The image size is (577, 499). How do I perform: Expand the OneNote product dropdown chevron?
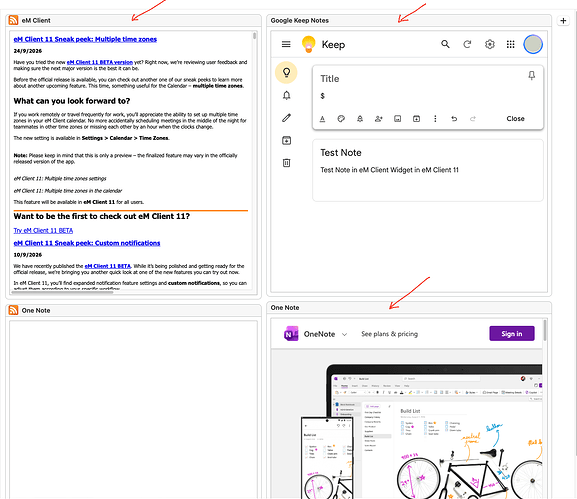pyautogui.click(x=344, y=335)
